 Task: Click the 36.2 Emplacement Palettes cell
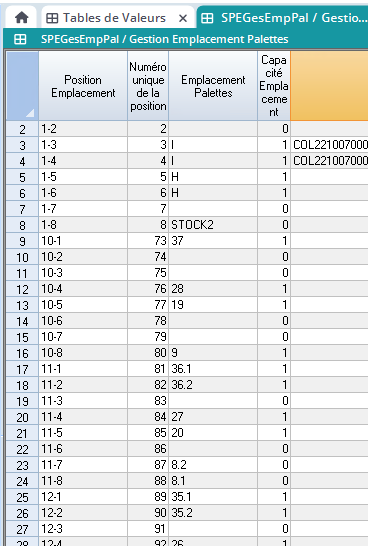[213, 385]
